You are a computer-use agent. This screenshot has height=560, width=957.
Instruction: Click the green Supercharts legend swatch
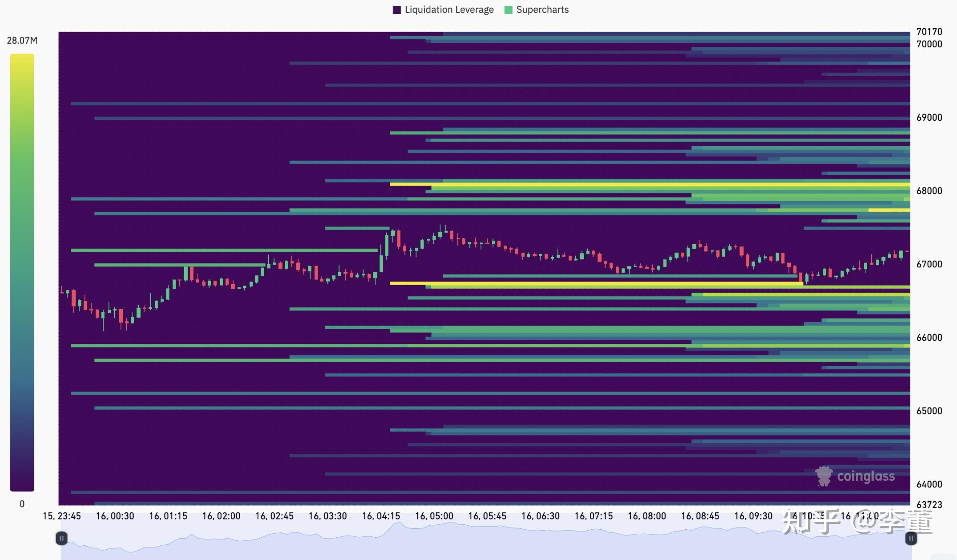pyautogui.click(x=508, y=10)
